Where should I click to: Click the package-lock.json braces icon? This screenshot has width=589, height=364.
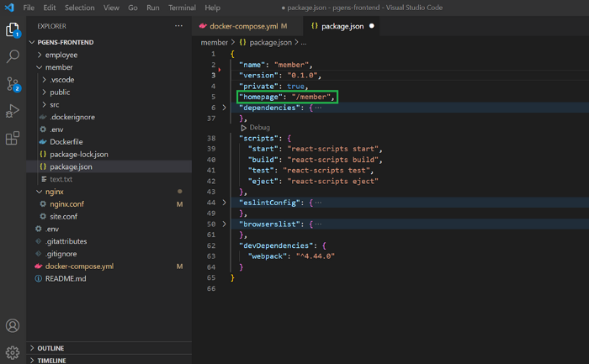(43, 154)
